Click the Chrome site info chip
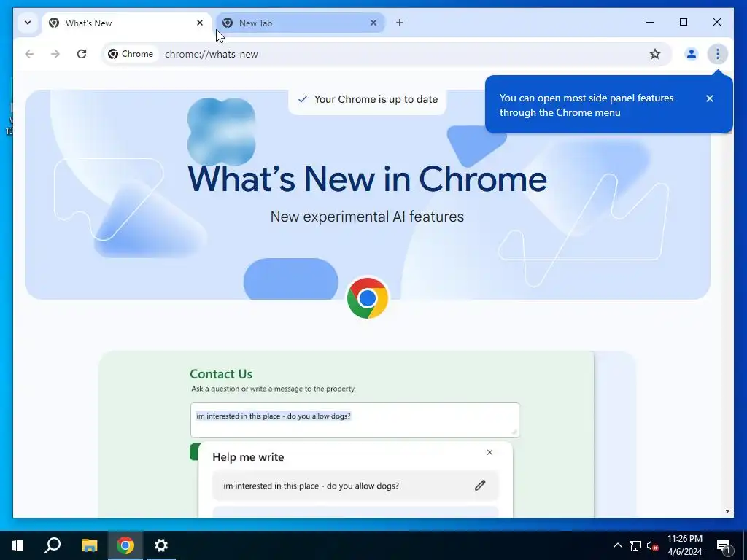 tap(131, 54)
